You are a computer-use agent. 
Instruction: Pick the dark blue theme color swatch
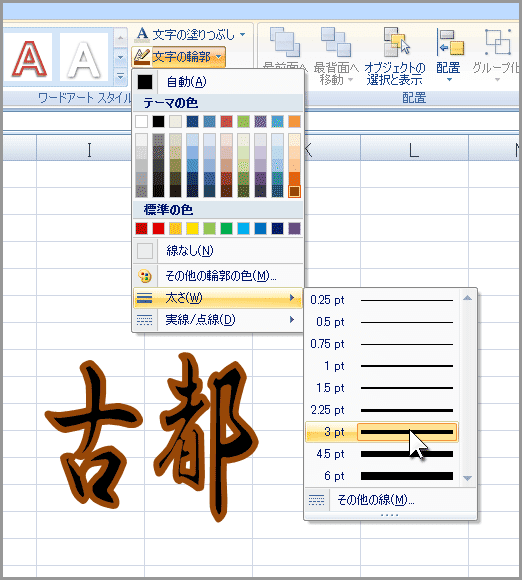click(x=192, y=121)
